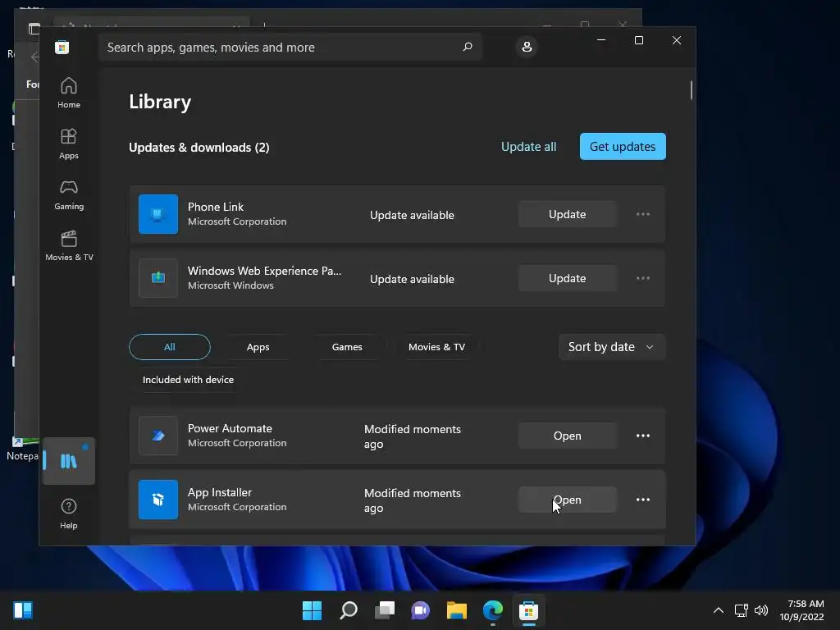Click the Microsoft Store logo icon
840x630 pixels.
[62, 47]
